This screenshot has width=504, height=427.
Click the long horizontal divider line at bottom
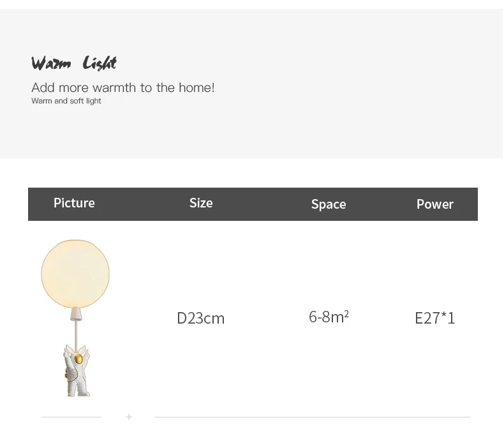tap(313, 417)
